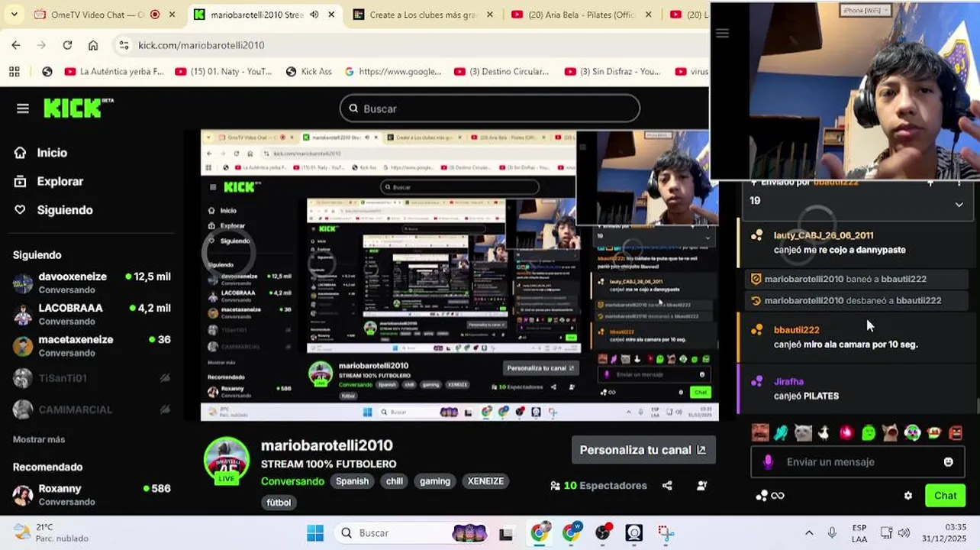Pick the green blob emote
Screen dimensions: 980x550
click(x=869, y=433)
